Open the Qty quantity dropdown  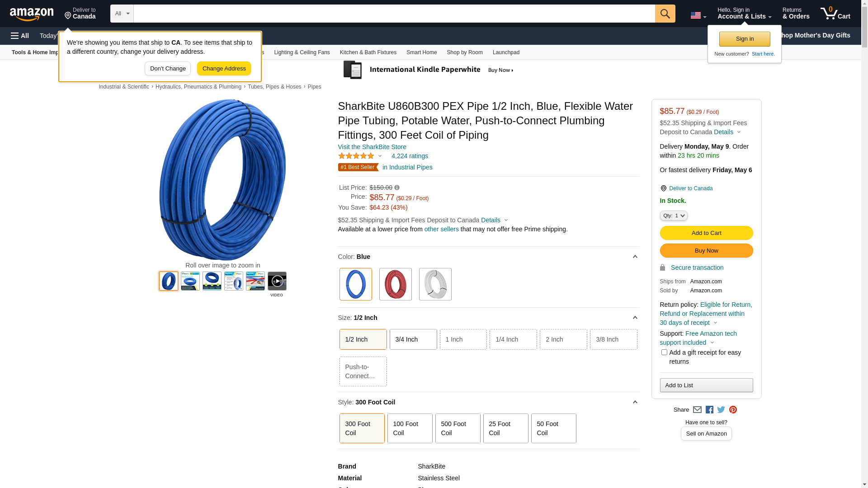click(x=674, y=216)
